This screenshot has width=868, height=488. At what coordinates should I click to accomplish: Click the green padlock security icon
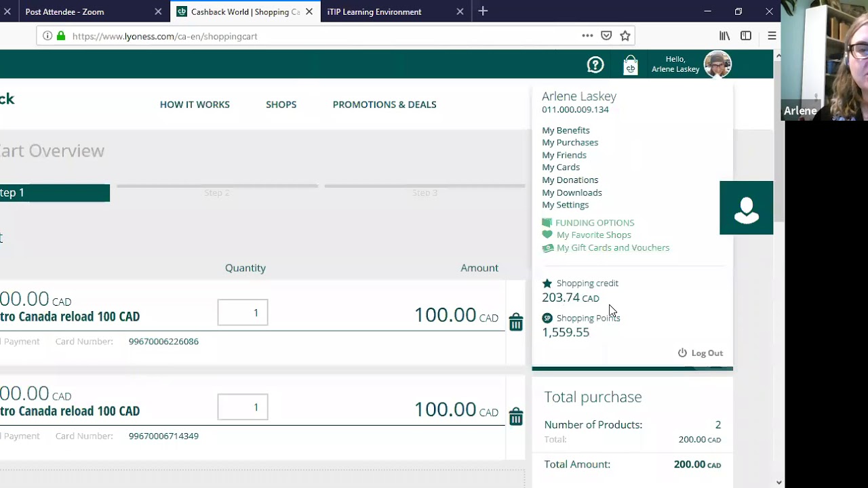pyautogui.click(x=61, y=36)
